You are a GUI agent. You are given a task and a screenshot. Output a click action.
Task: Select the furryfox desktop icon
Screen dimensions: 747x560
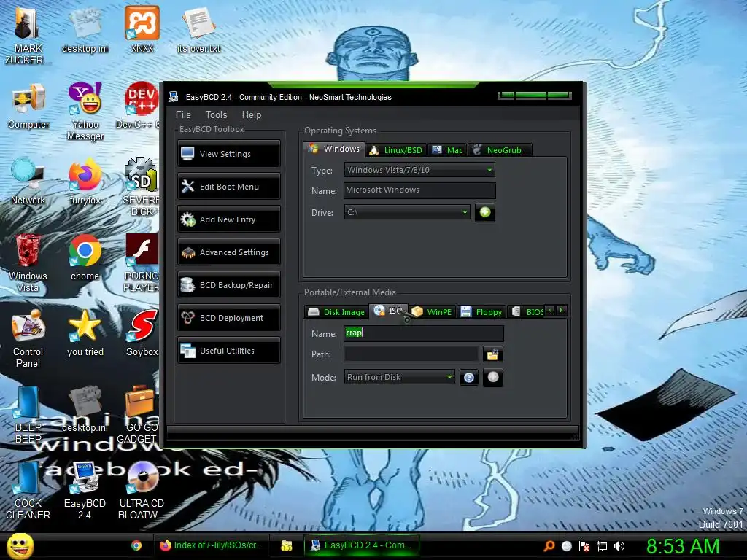click(x=85, y=182)
